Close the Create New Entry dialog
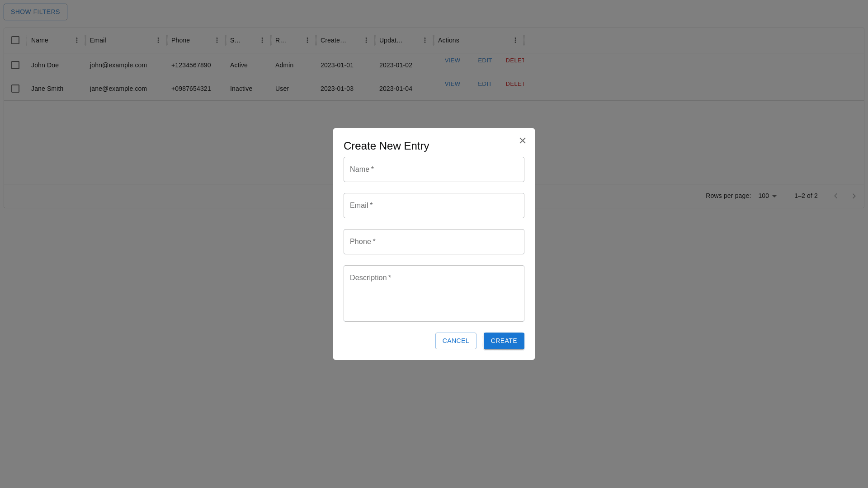The height and width of the screenshot is (488, 868). pos(523,141)
